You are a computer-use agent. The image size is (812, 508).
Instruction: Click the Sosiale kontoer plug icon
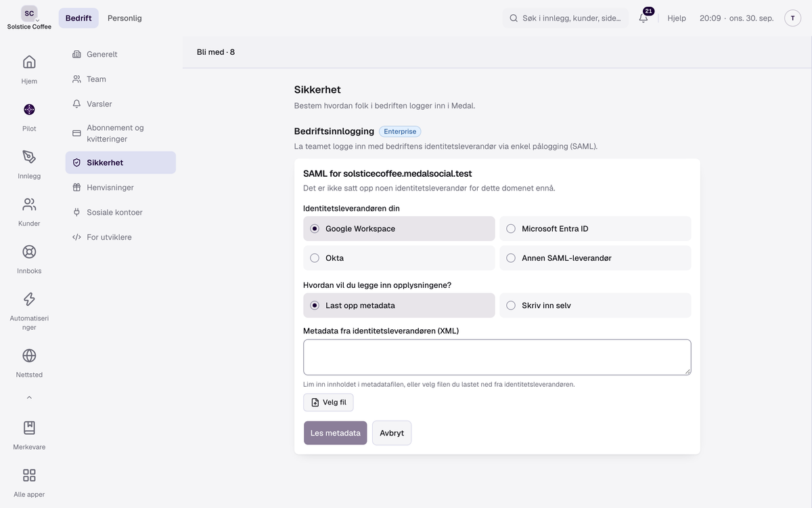click(76, 213)
